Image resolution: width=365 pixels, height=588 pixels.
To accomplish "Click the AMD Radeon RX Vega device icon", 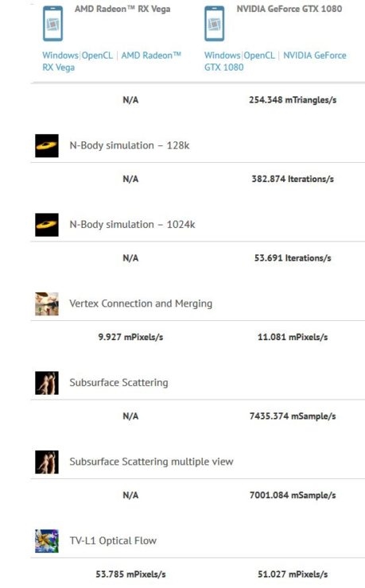I will [x=53, y=24].
